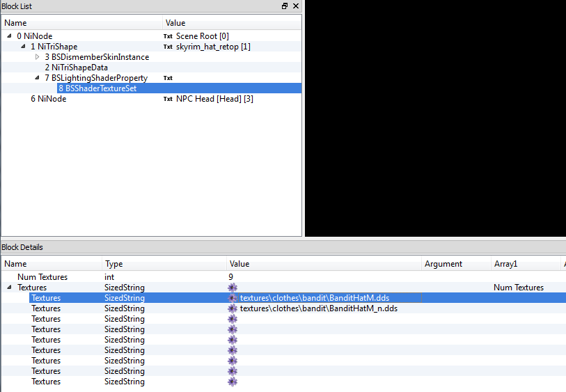Click the Txt icon beside NPC Head [Head] [3]
The image size is (566, 392).
tap(168, 99)
